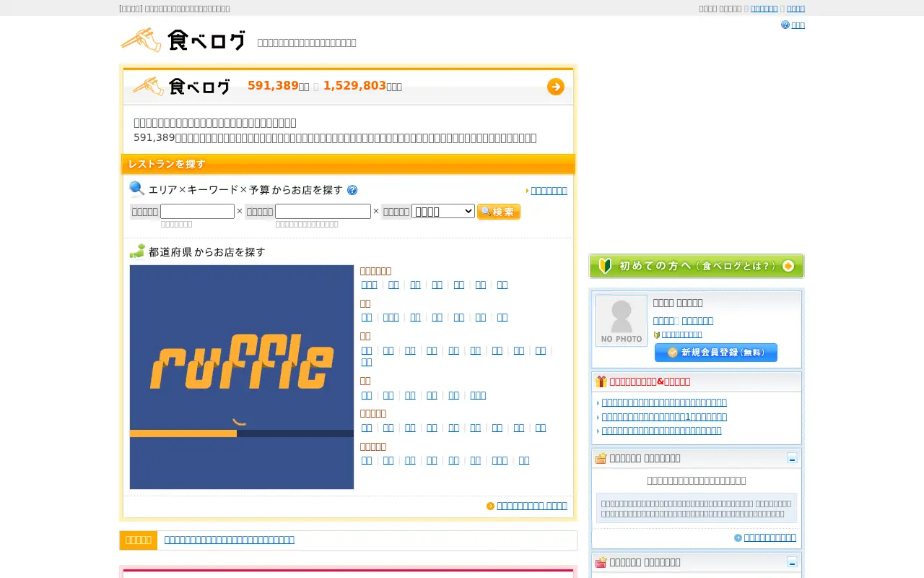
Task: Click the orange レストランを探す section header
Action: tap(348, 164)
